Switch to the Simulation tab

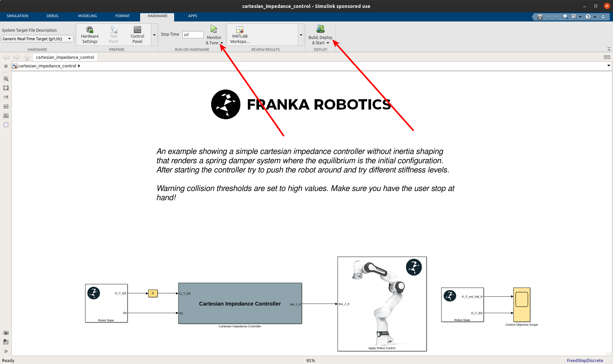(x=18, y=16)
